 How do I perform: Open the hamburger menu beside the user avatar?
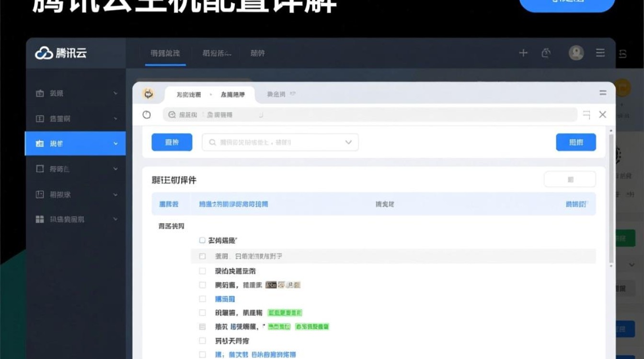click(600, 53)
